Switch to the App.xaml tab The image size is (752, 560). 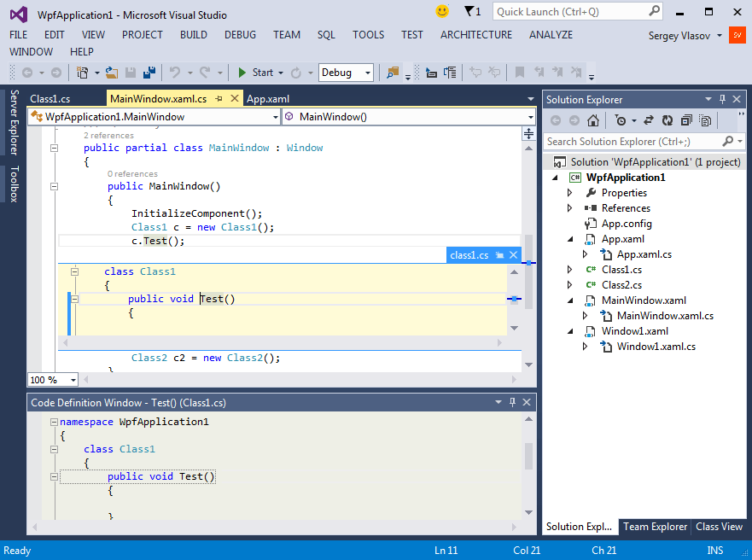click(266, 98)
